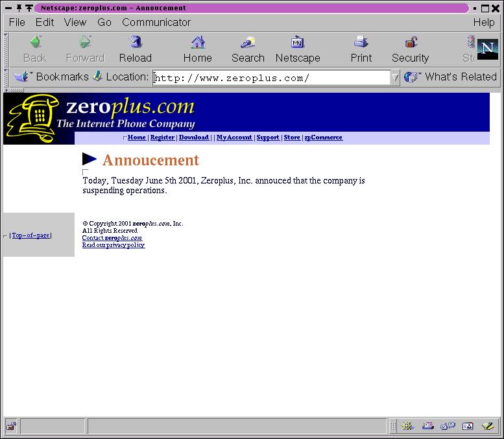
Task: Click the Contact zeroplus.com link
Action: [x=112, y=238]
